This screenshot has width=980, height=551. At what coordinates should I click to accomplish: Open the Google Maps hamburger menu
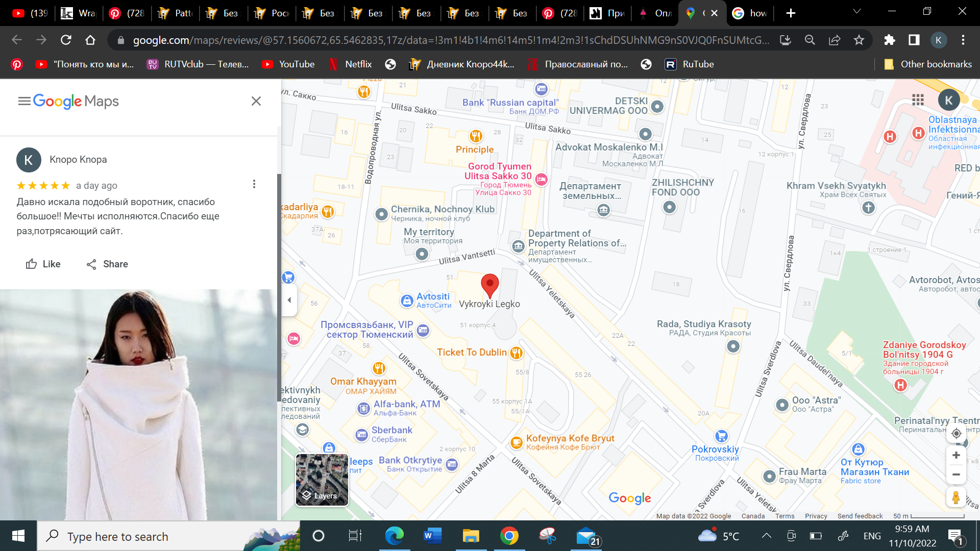[x=24, y=101]
